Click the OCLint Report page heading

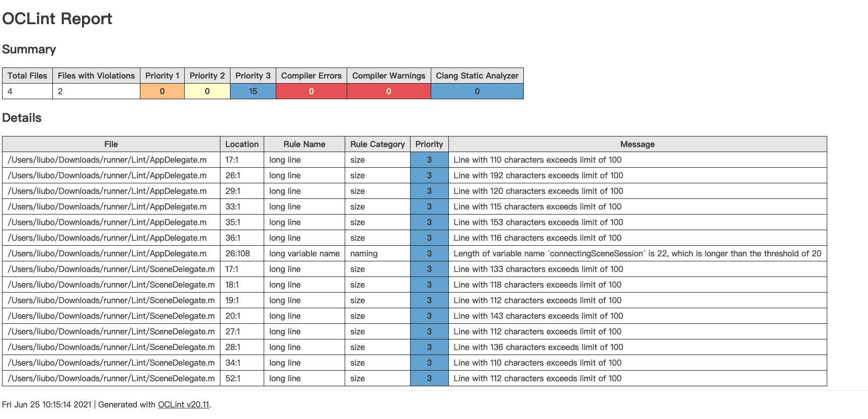coord(57,19)
